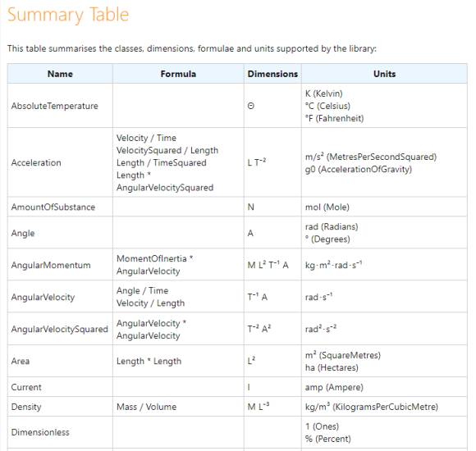Click the 1 (Ones) unit

[x=322, y=426]
